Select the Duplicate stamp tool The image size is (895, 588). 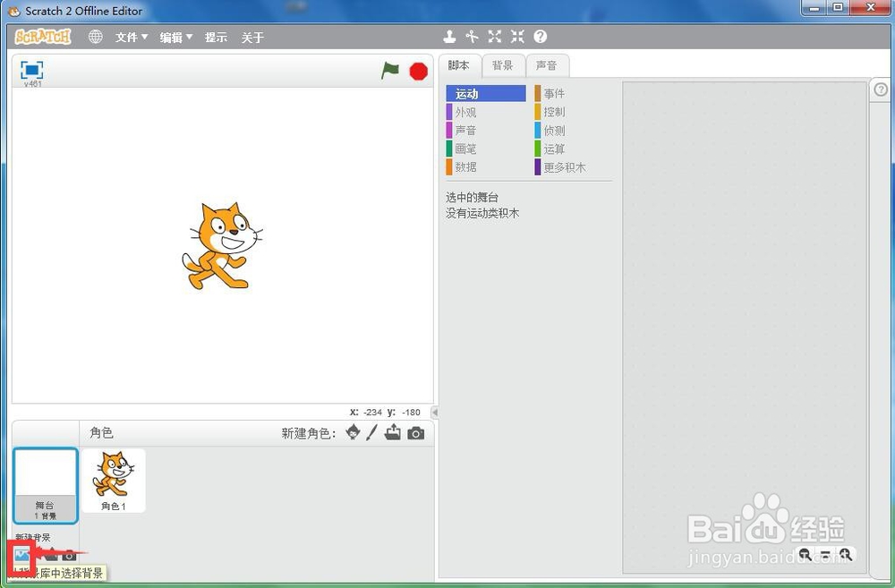pos(450,37)
